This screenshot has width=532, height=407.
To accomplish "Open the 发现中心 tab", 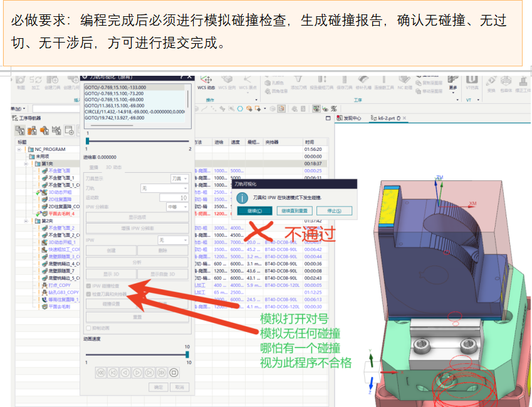I will pos(349,118).
